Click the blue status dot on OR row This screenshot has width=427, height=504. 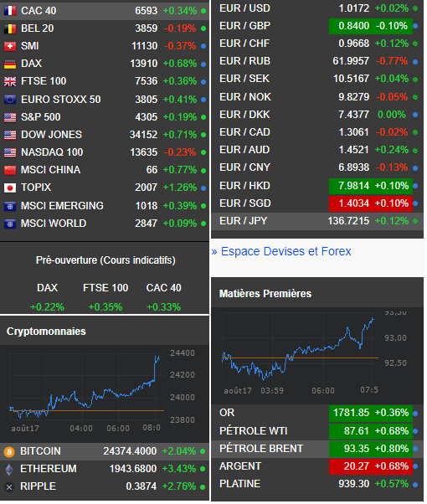tap(415, 414)
